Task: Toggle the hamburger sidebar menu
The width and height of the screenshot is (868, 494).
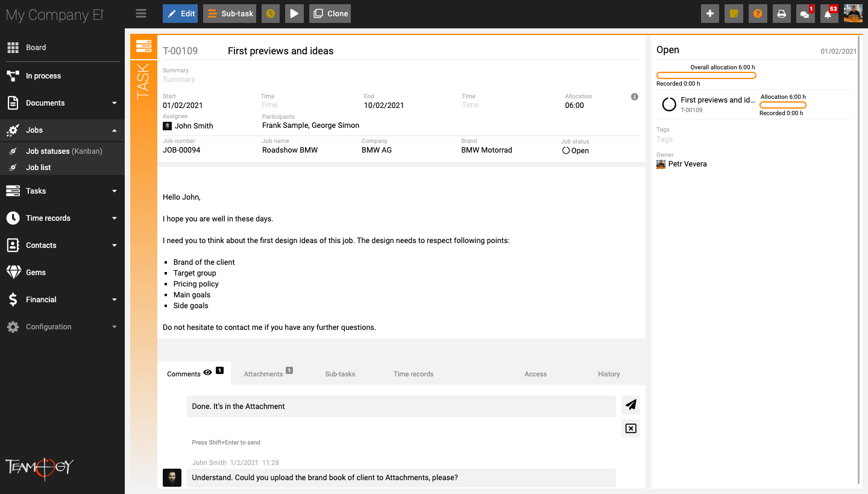Action: tap(141, 13)
